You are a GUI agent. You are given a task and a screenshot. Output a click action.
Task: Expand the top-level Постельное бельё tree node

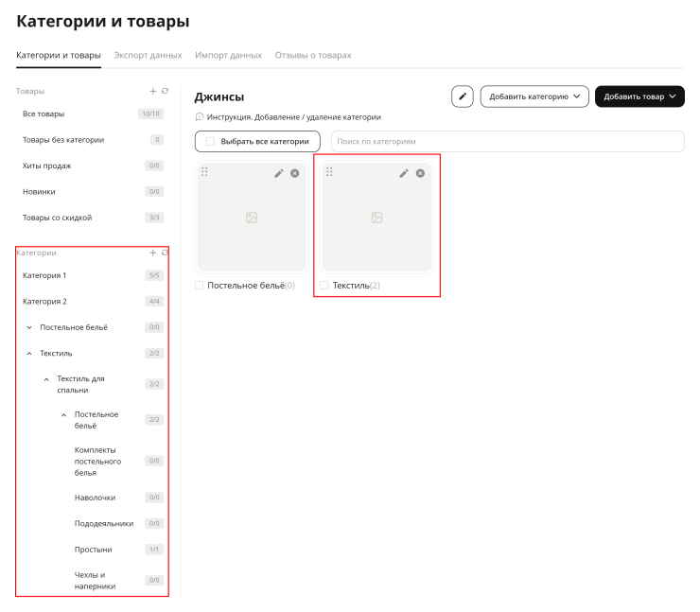point(29,327)
